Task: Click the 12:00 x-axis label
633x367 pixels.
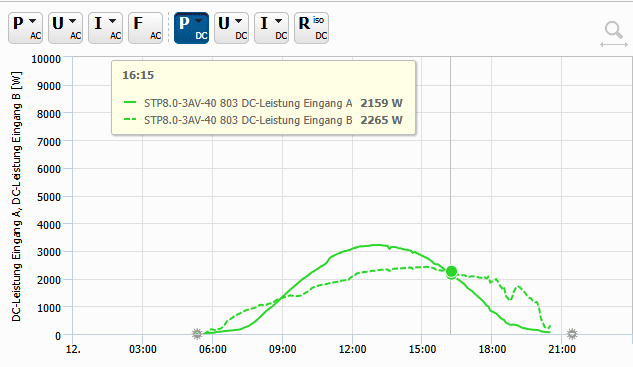Action: [352, 349]
